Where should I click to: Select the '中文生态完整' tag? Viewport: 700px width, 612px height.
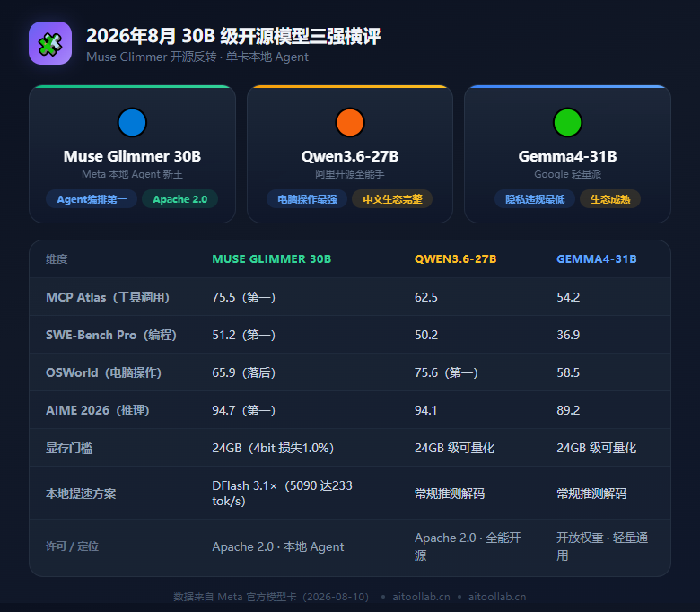[x=392, y=199]
